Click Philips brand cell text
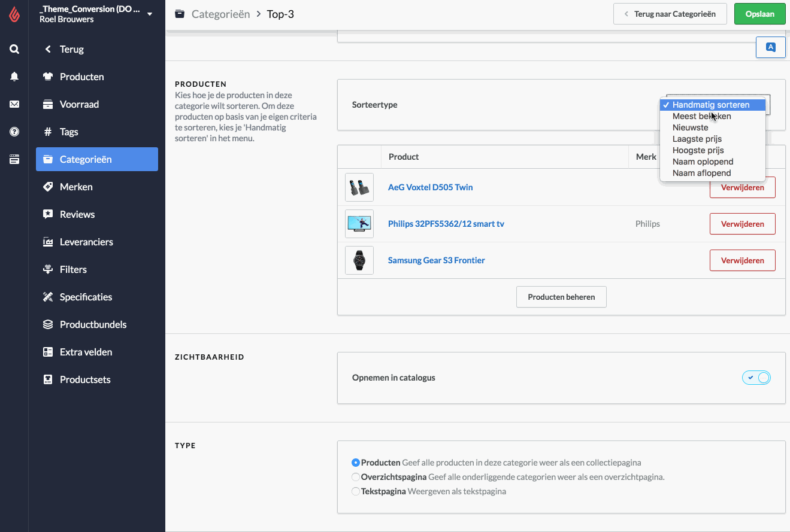 [x=647, y=224]
